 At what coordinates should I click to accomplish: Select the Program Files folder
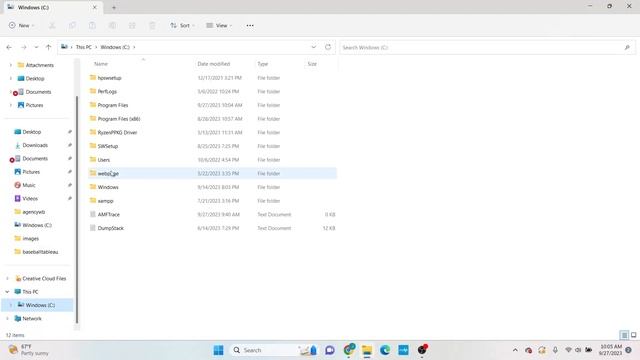(212, 105)
